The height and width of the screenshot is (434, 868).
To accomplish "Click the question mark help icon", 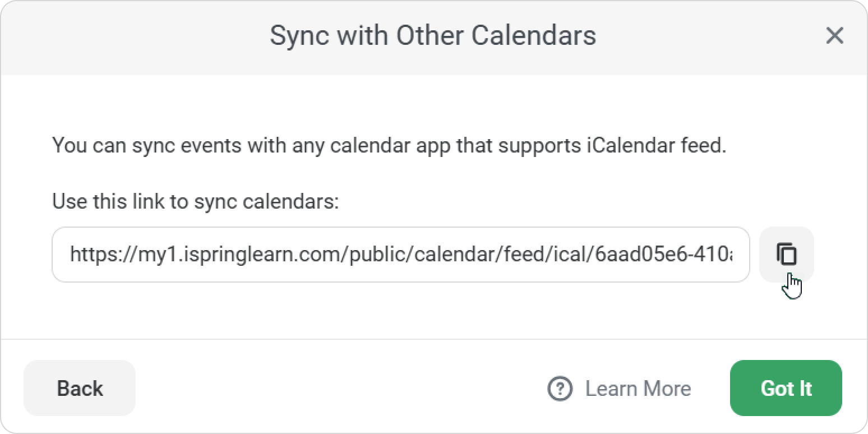I will click(x=559, y=388).
